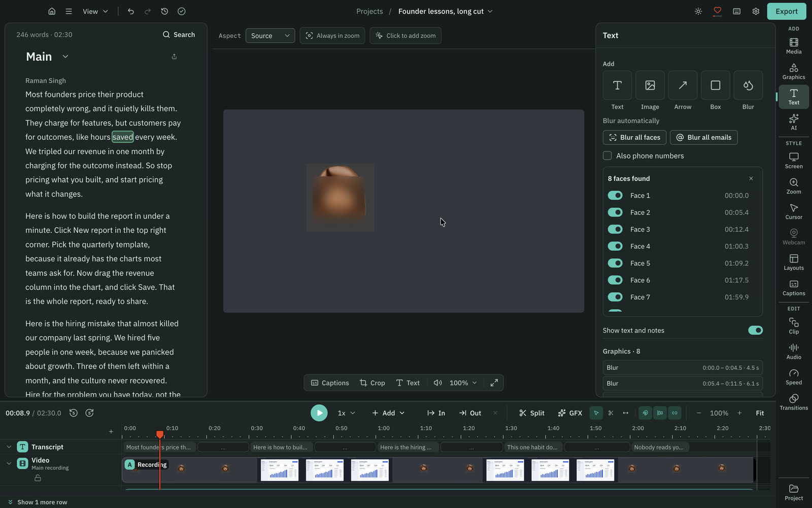The image size is (812, 508).
Task: Toggle blur for Face 3
Action: point(615,230)
